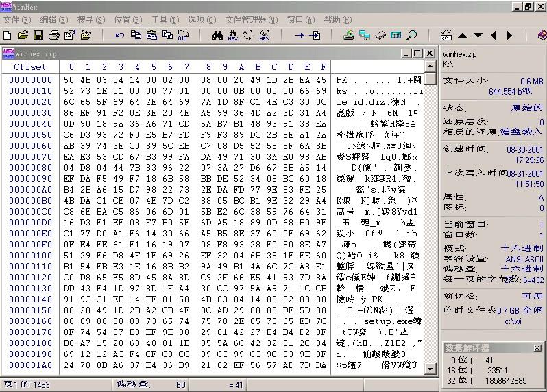Click status bar page '页 1 的 1493'
Viewport: 547px width, 392px height.
click(27, 384)
